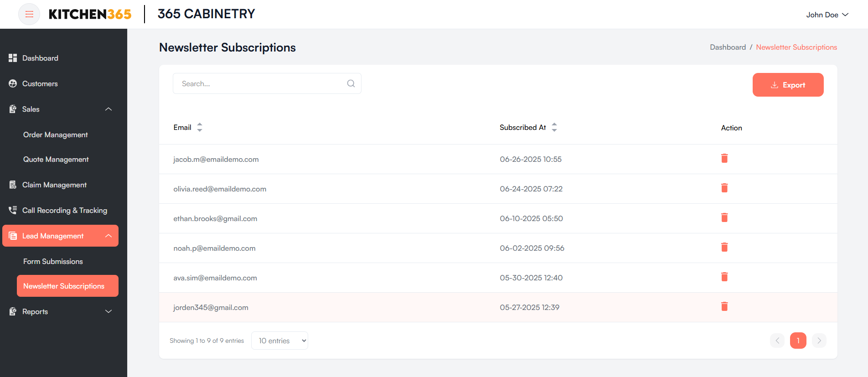Toggle the hamburger sidebar menu button
The image size is (868, 377).
click(x=29, y=14)
